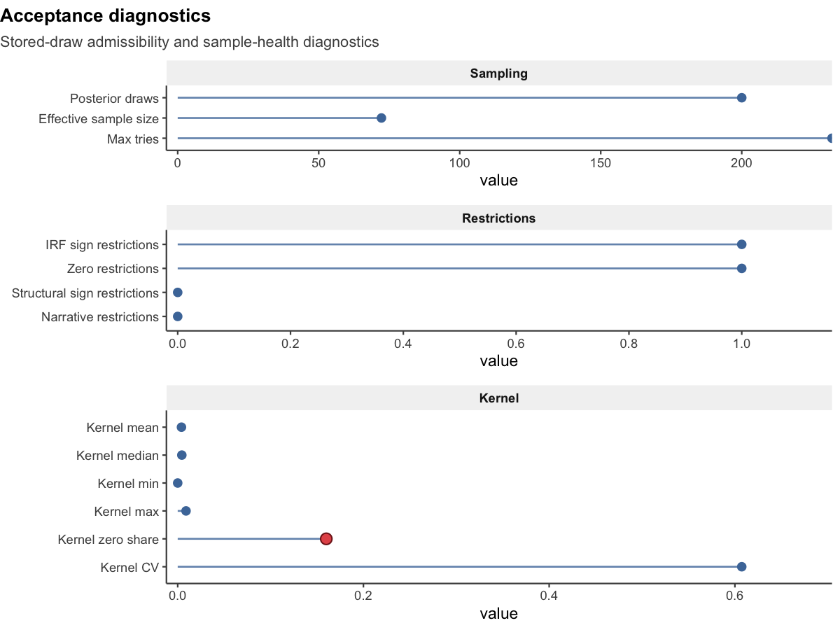Image resolution: width=840 pixels, height=630 pixels.
Task: Click the Zero restrictions data point
Action: pyautogui.click(x=741, y=268)
